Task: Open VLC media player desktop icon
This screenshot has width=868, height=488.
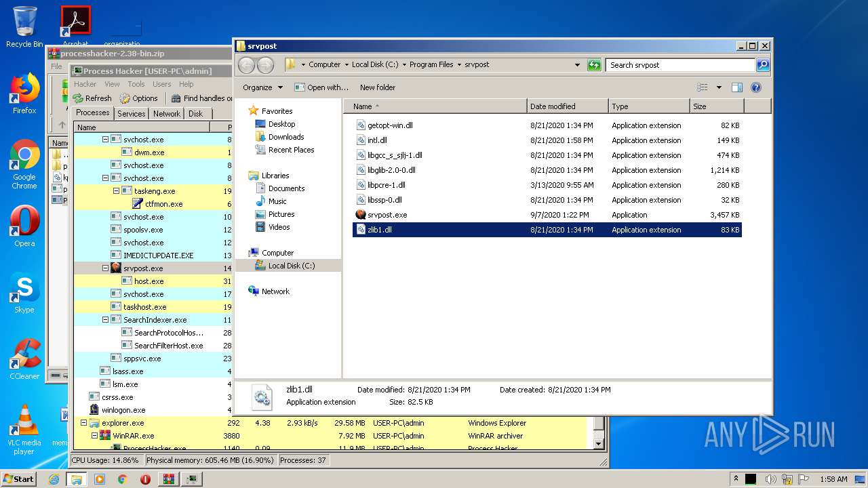Action: point(24,430)
